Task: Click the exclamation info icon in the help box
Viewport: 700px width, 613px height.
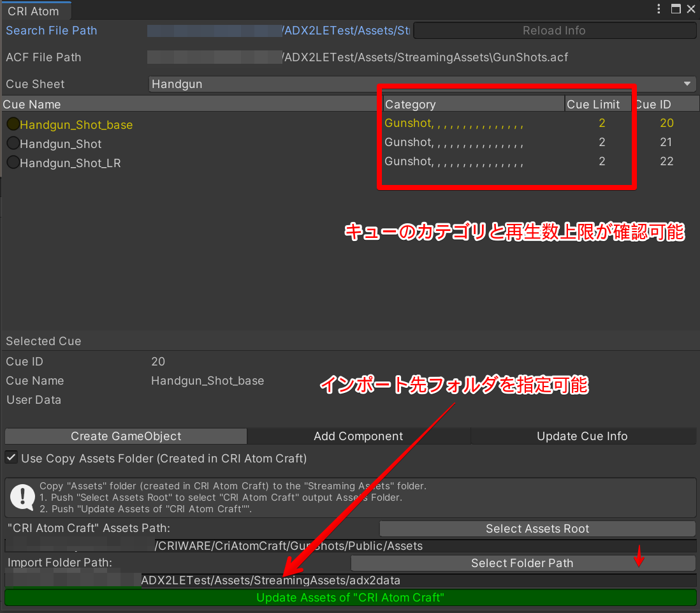Action: click(x=22, y=497)
